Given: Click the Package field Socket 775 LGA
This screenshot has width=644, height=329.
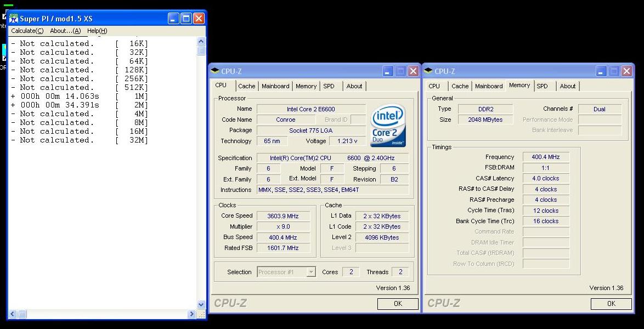Looking at the screenshot, I should click(x=311, y=131).
